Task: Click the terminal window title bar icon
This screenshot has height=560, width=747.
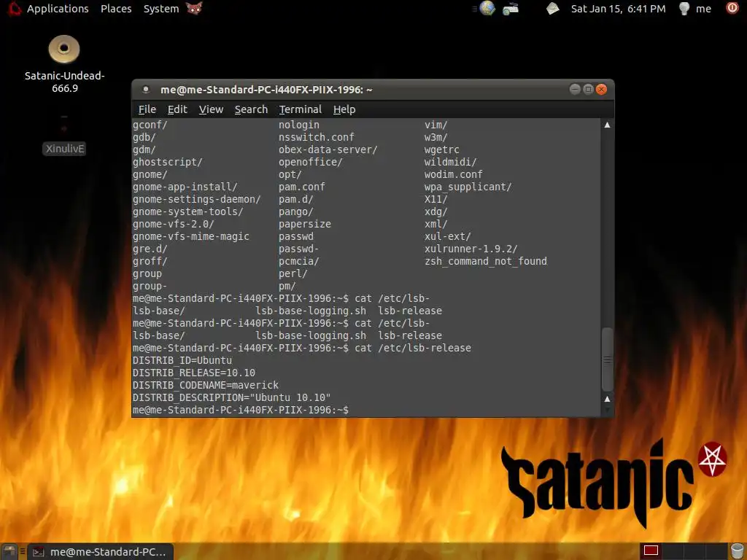Action: pos(146,90)
